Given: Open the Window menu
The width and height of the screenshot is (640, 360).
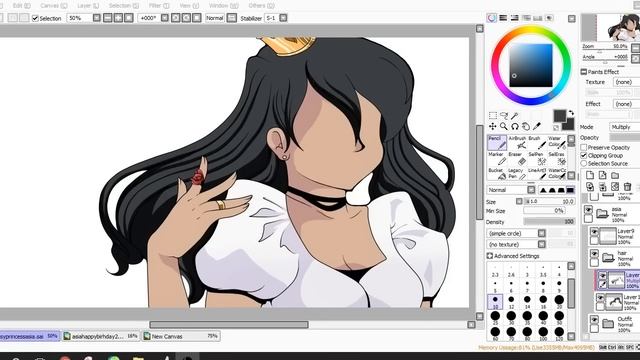Looking at the screenshot, I should [x=224, y=6].
